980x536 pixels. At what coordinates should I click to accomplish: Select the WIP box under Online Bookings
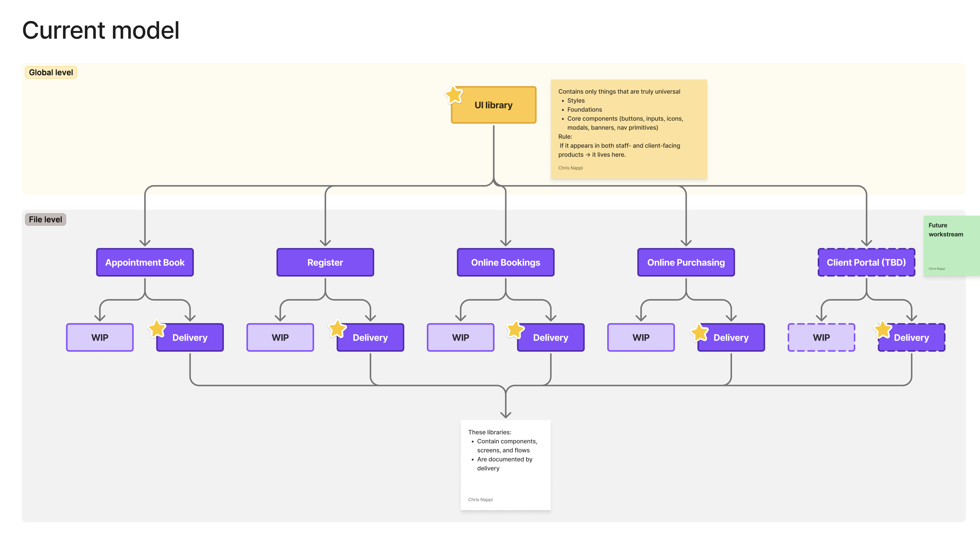[x=460, y=338]
